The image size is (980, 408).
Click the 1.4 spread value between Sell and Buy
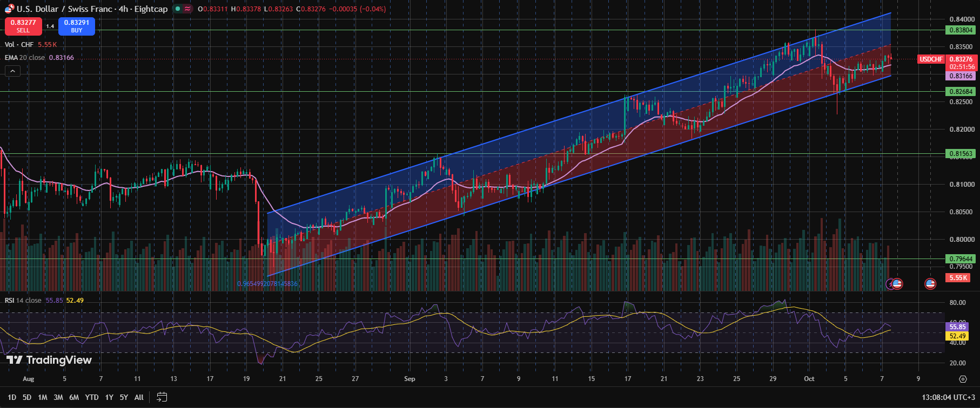tap(50, 26)
